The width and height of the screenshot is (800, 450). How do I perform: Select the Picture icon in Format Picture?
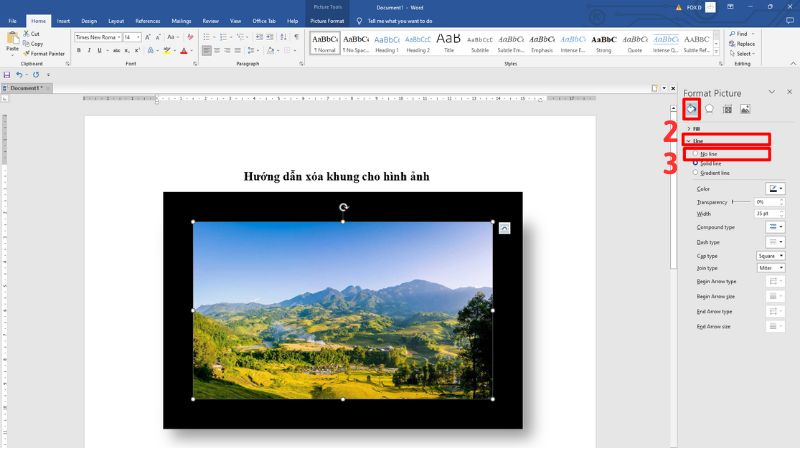(745, 109)
